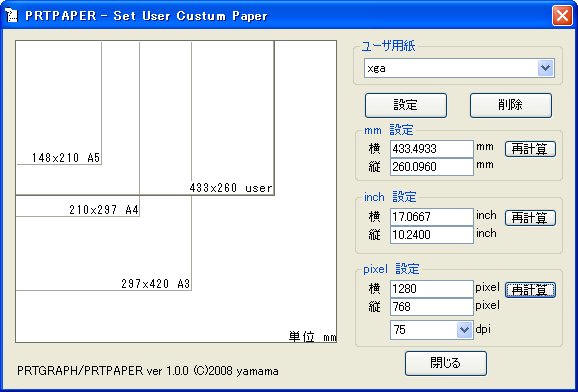Click the ユーザ用紙 group label
Viewport: 578px width, 392px height.
pos(388,46)
